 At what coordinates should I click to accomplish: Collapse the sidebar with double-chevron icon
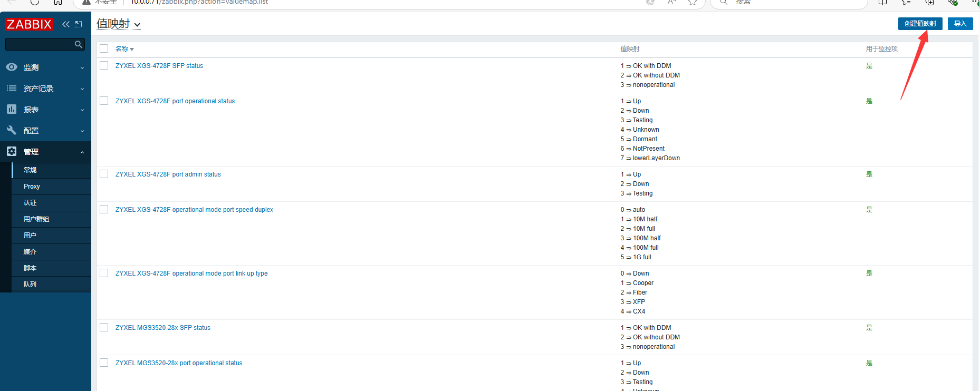pos(66,24)
